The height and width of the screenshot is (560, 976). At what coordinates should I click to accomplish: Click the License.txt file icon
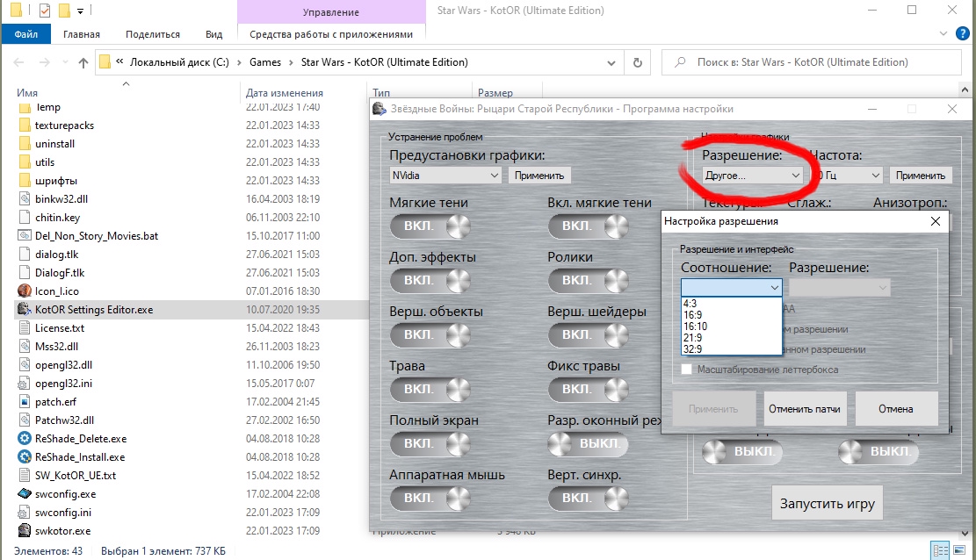tap(25, 328)
